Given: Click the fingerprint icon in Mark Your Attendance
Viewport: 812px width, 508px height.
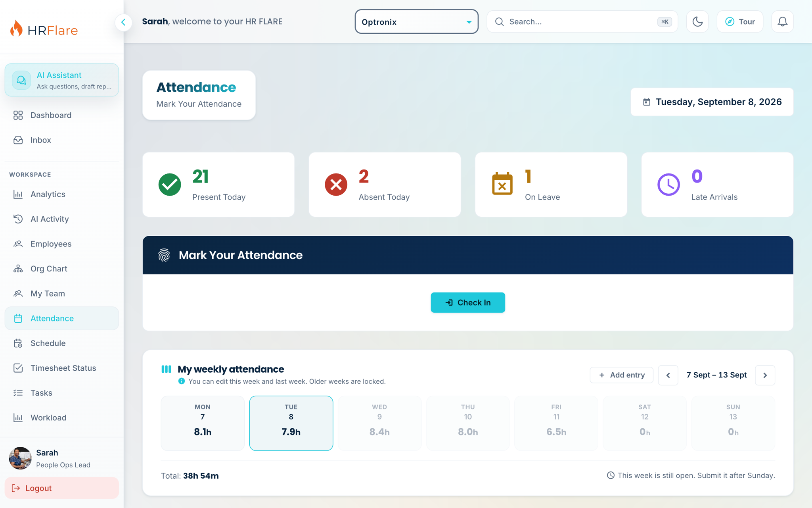Looking at the screenshot, I should 164,255.
